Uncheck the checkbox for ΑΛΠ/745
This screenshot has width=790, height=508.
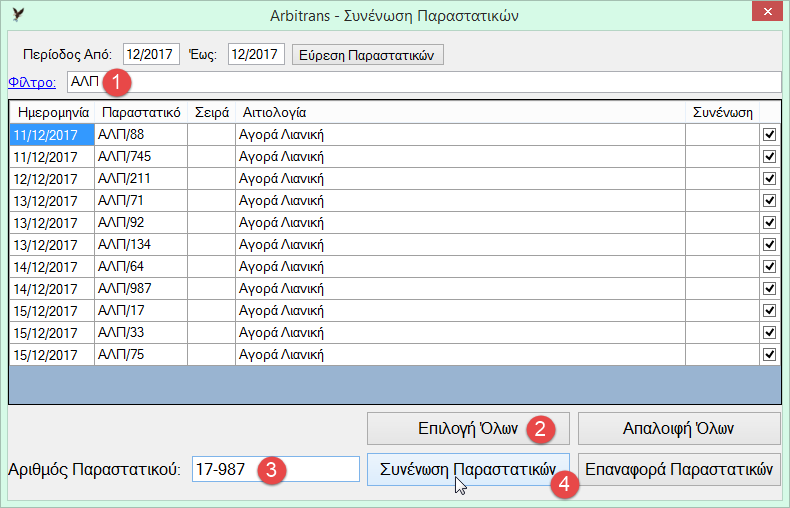(x=769, y=157)
